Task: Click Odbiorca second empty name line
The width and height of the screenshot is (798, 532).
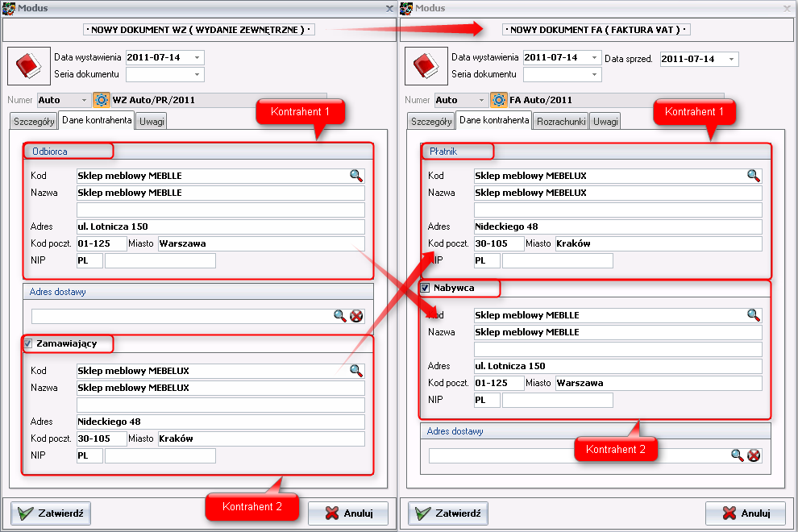Action: (x=220, y=210)
